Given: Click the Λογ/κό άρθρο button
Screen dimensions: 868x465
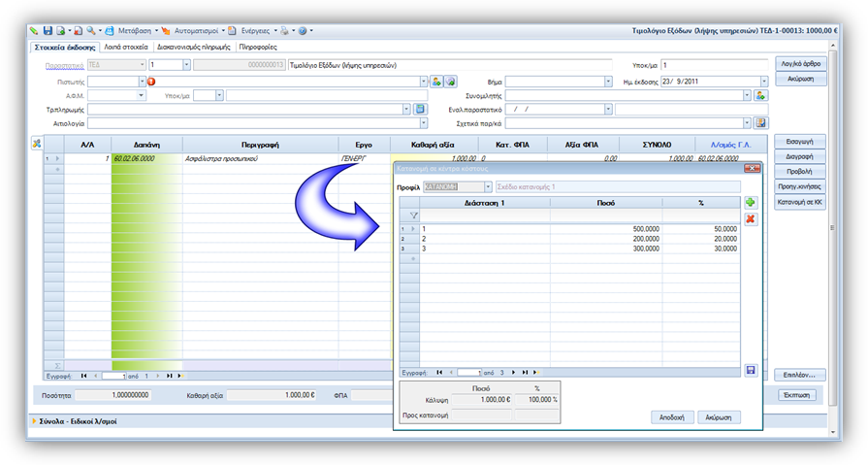Looking at the screenshot, I should (800, 64).
